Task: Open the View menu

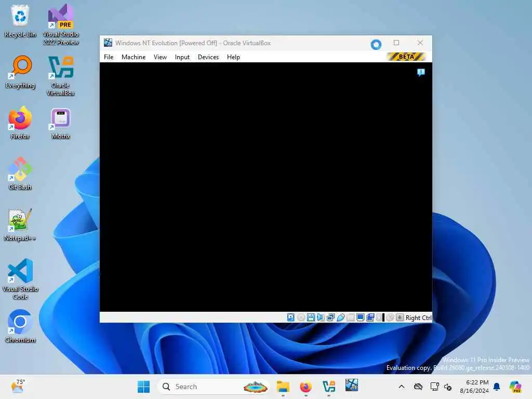Action: click(x=160, y=57)
